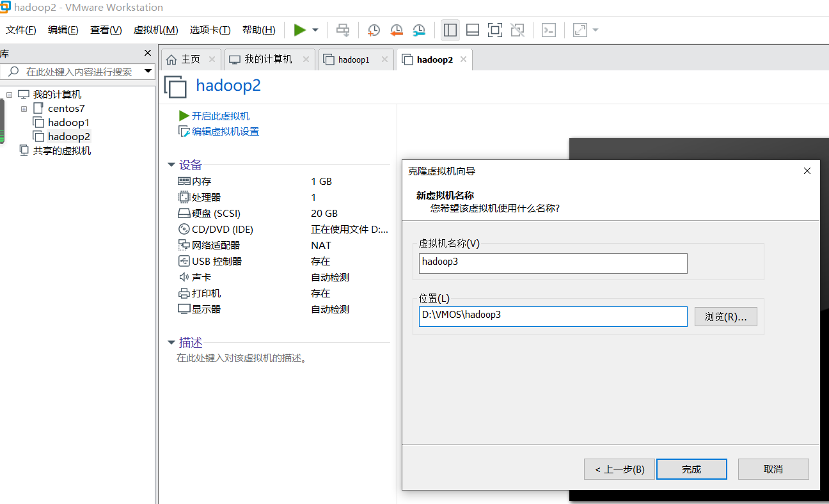Close the library panel with its X
Image resolution: width=829 pixels, height=504 pixels.
(148, 53)
